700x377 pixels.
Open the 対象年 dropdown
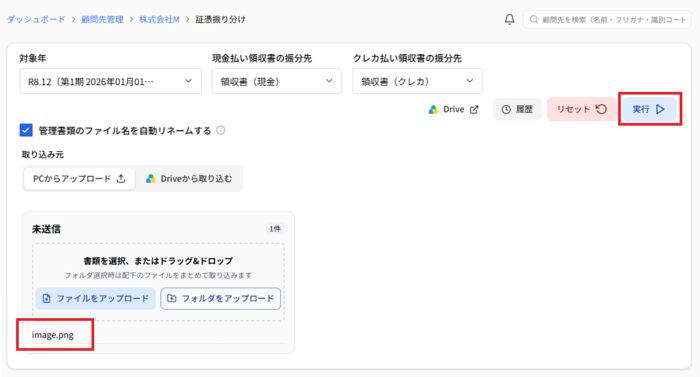(x=110, y=81)
